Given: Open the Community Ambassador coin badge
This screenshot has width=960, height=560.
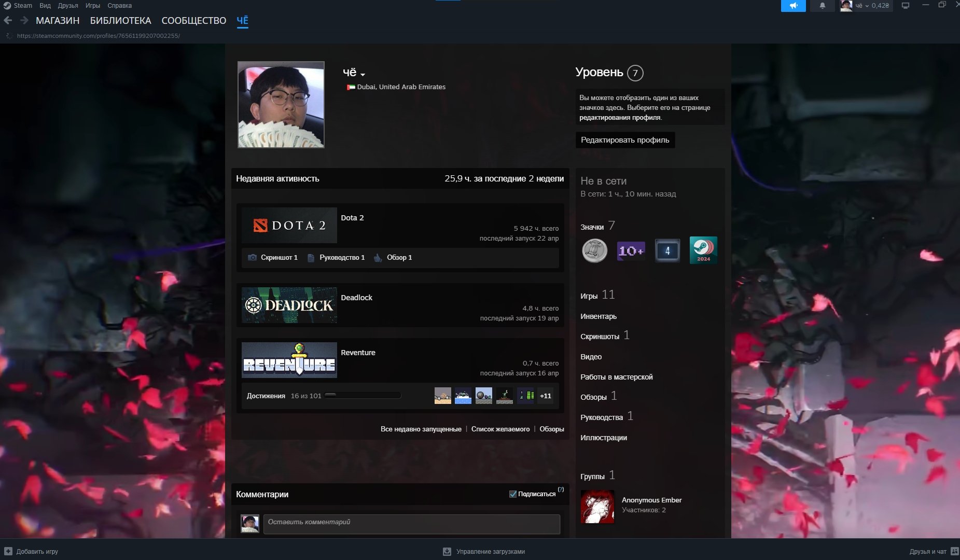Looking at the screenshot, I should point(594,250).
